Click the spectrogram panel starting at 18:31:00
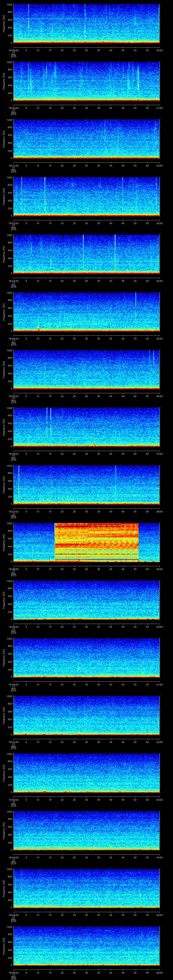173x980 pixels. pos(86,139)
